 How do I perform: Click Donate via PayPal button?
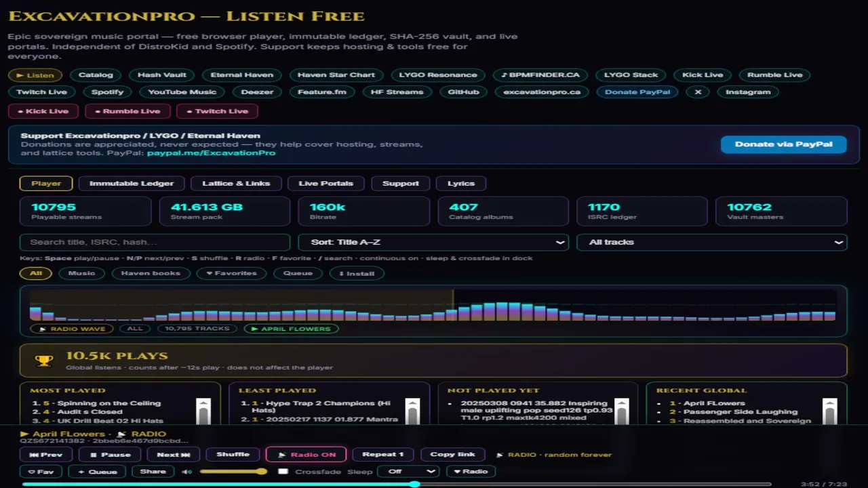point(783,144)
